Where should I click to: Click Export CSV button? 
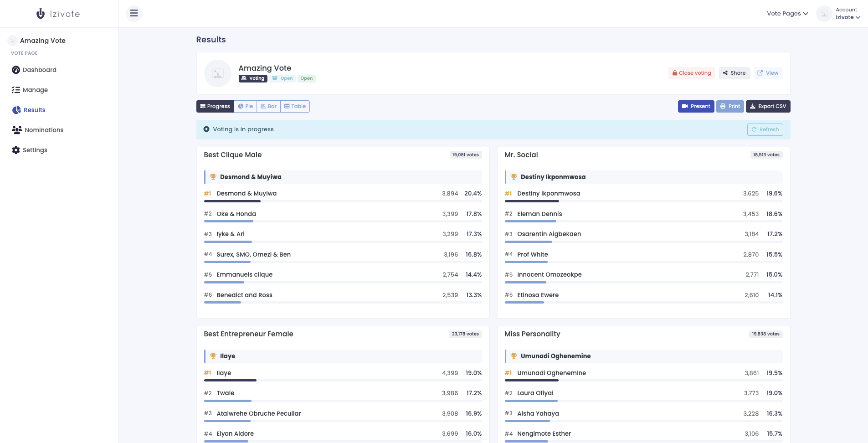(x=768, y=106)
